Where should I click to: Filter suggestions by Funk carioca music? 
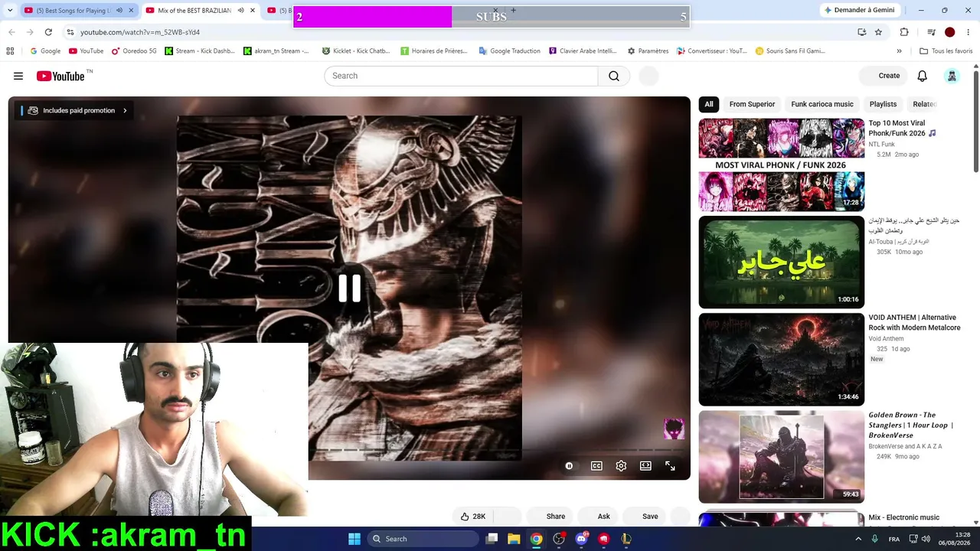pos(822,104)
